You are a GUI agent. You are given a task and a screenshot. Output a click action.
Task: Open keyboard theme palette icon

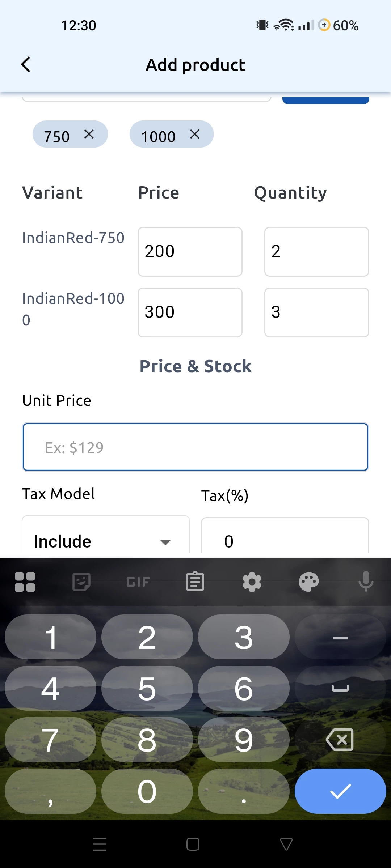pos(308,582)
